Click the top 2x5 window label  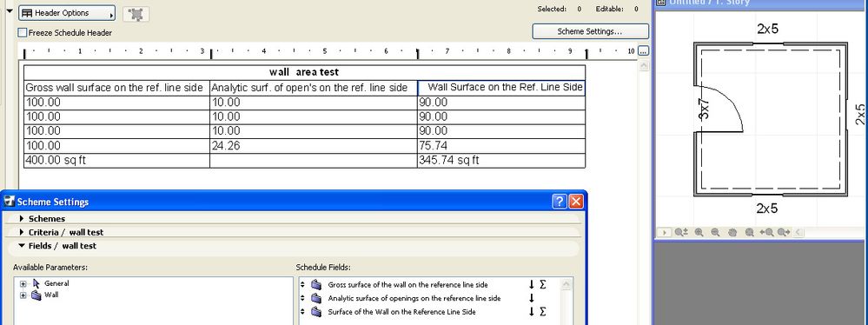[x=767, y=29]
